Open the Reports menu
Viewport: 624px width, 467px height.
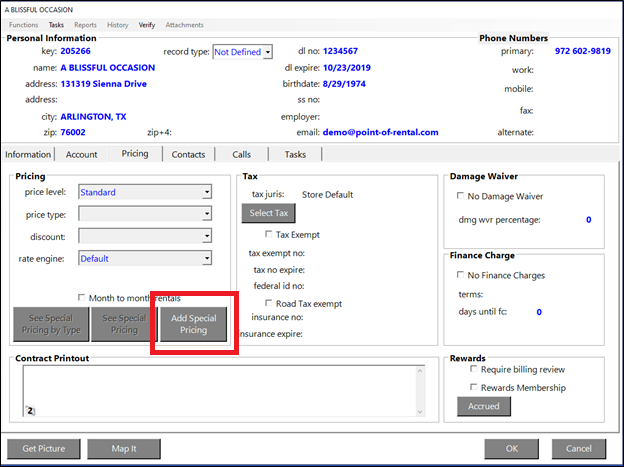tap(85, 24)
